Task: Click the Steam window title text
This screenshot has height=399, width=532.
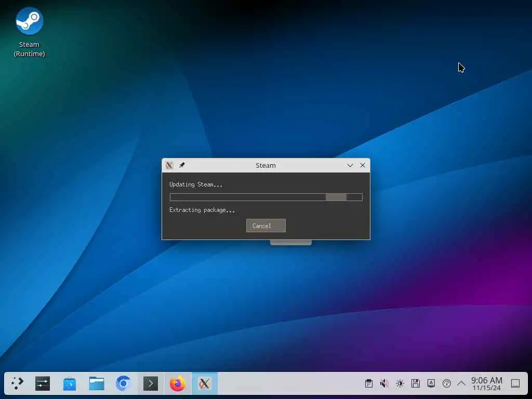Action: pos(265,165)
